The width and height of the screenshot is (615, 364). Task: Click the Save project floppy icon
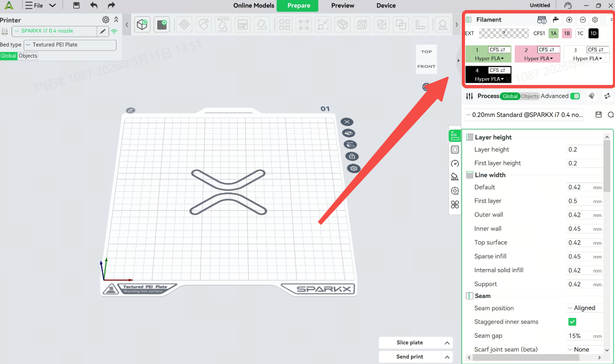coord(77,5)
